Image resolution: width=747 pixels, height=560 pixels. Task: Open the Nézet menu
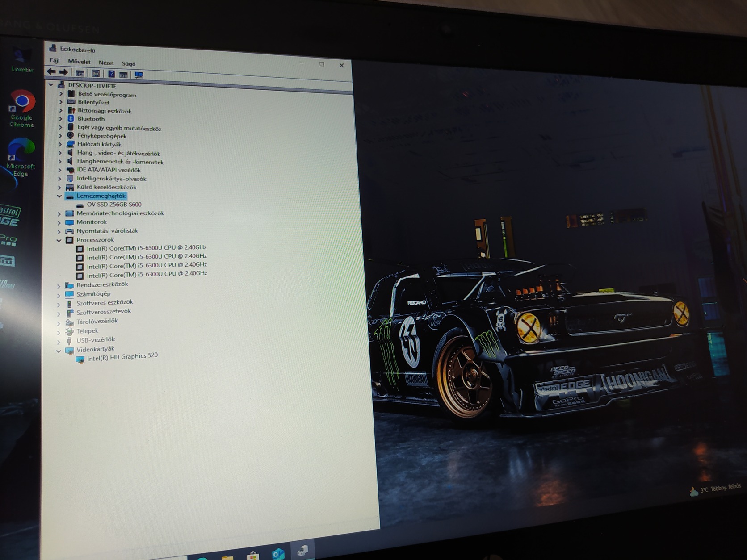coord(106,63)
